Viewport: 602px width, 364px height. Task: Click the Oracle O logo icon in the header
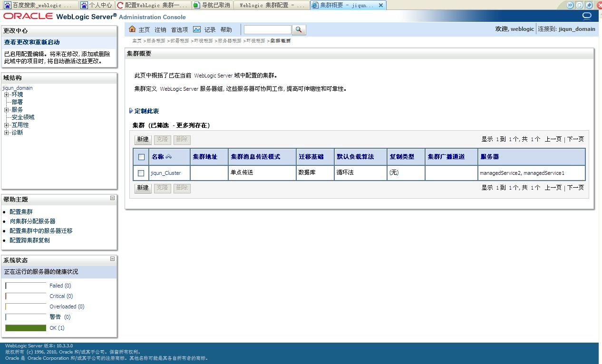click(587, 16)
